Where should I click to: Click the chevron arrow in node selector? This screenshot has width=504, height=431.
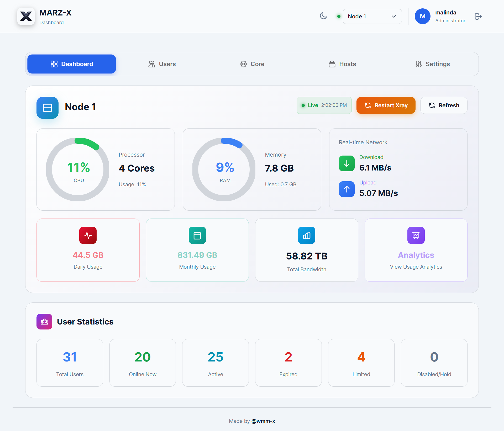click(393, 17)
